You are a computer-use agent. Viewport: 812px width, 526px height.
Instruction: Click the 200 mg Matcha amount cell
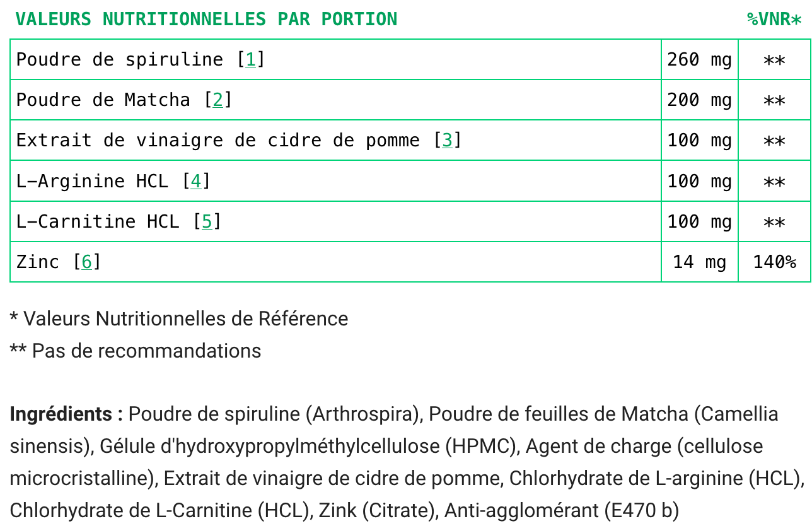[x=699, y=100]
